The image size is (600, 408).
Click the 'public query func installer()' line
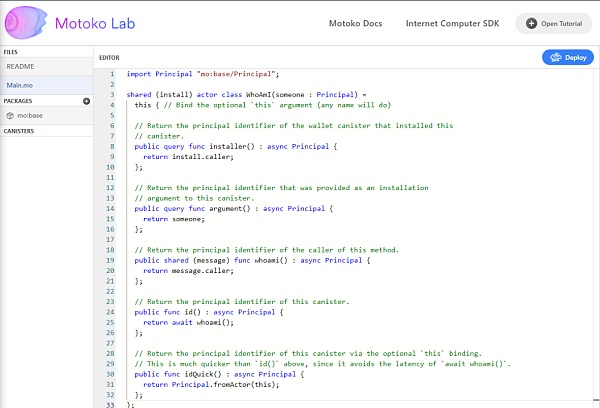coord(236,146)
